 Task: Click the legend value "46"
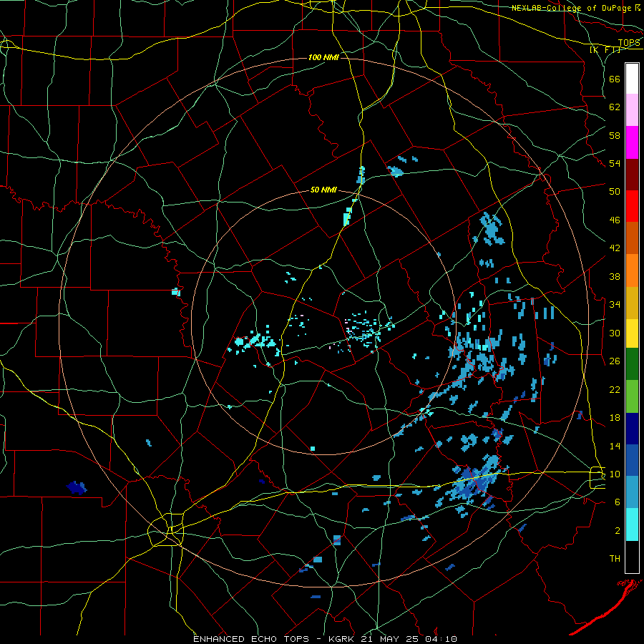tap(615, 220)
